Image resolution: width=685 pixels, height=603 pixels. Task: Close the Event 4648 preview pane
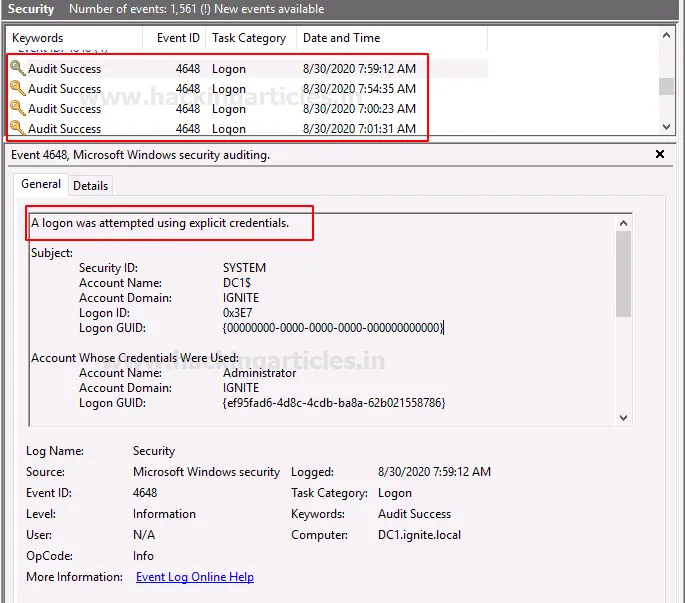(660, 155)
